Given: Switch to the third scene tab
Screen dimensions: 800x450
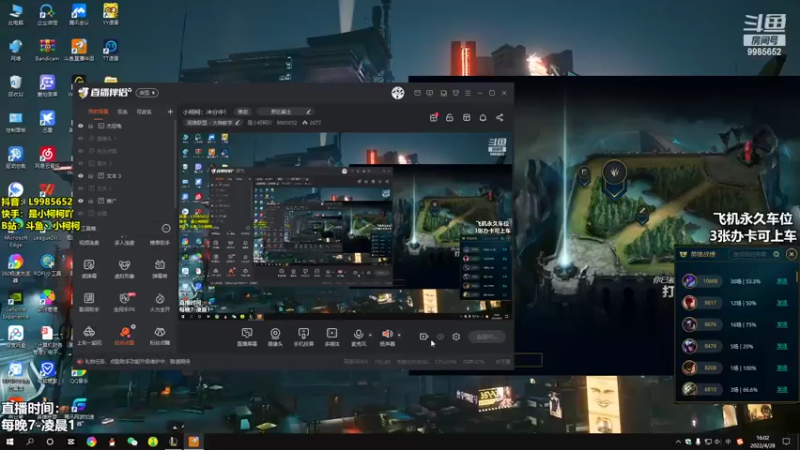Looking at the screenshot, I should [144, 112].
